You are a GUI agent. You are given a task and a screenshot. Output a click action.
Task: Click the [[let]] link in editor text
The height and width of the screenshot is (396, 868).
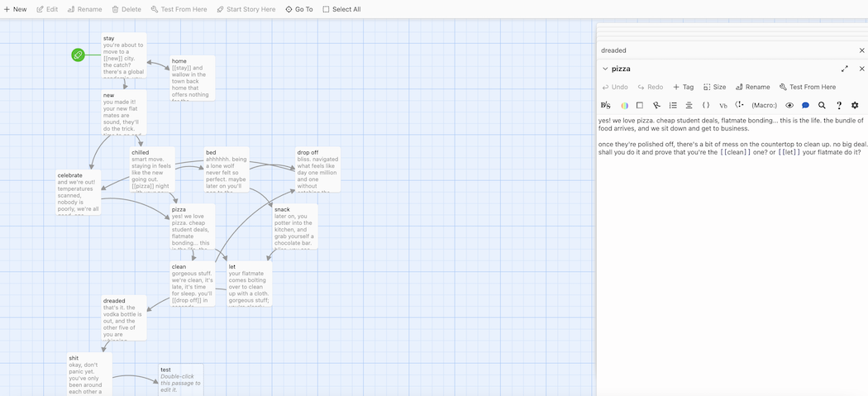(789, 152)
